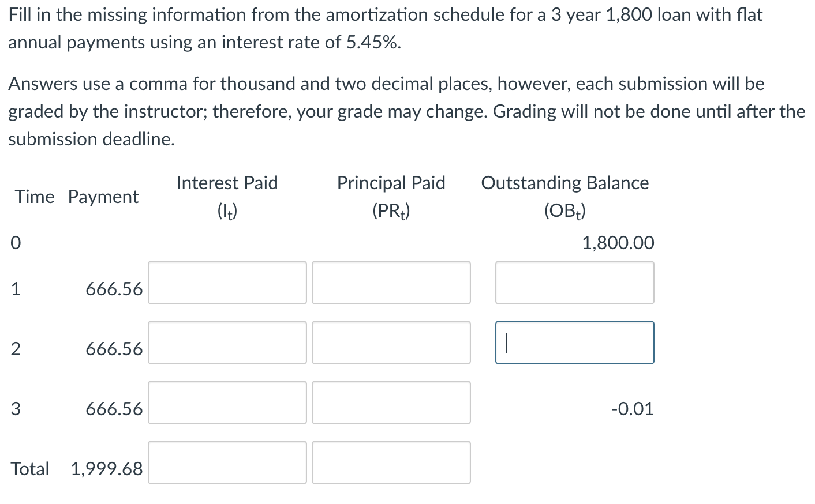Select the focused Outstanding Balance field for year 2

pyautogui.click(x=574, y=343)
